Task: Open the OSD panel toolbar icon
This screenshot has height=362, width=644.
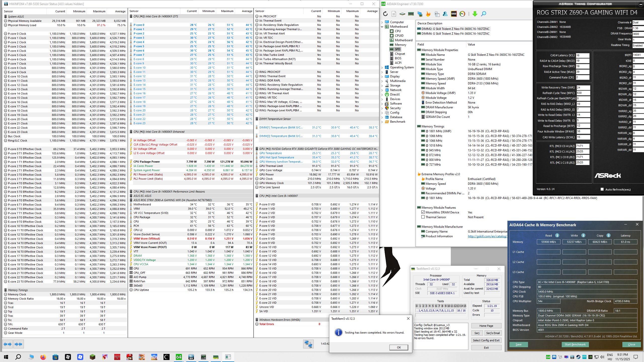Action: [454, 14]
